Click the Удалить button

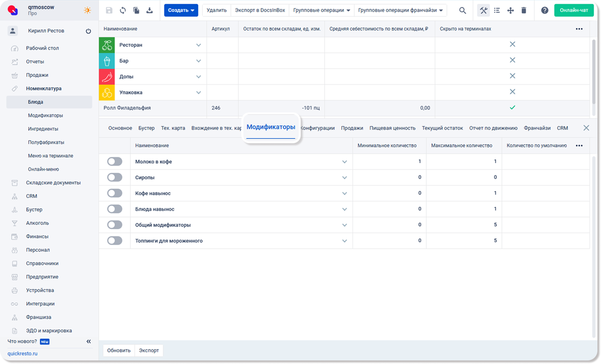tap(217, 10)
